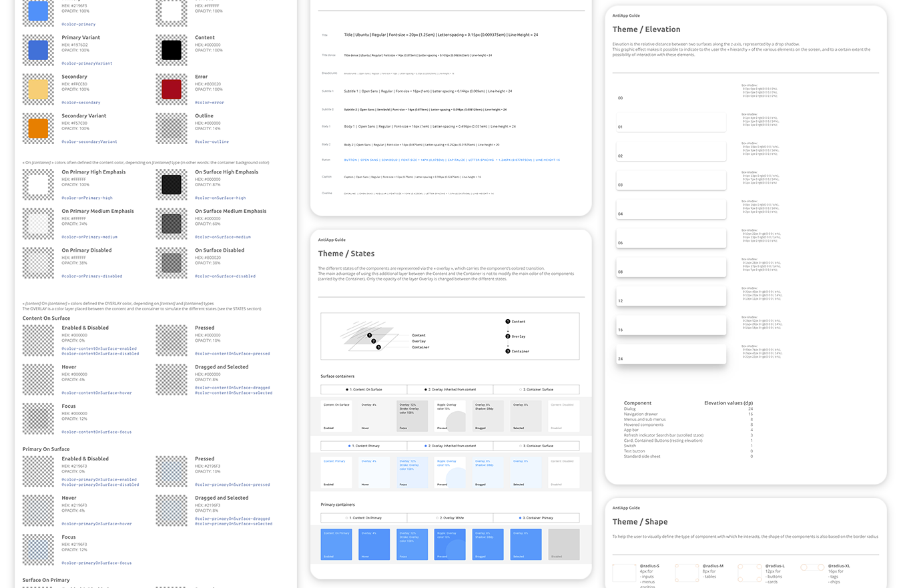Select elevation card labeled 12
This screenshot has width=901, height=588.
[671, 296]
